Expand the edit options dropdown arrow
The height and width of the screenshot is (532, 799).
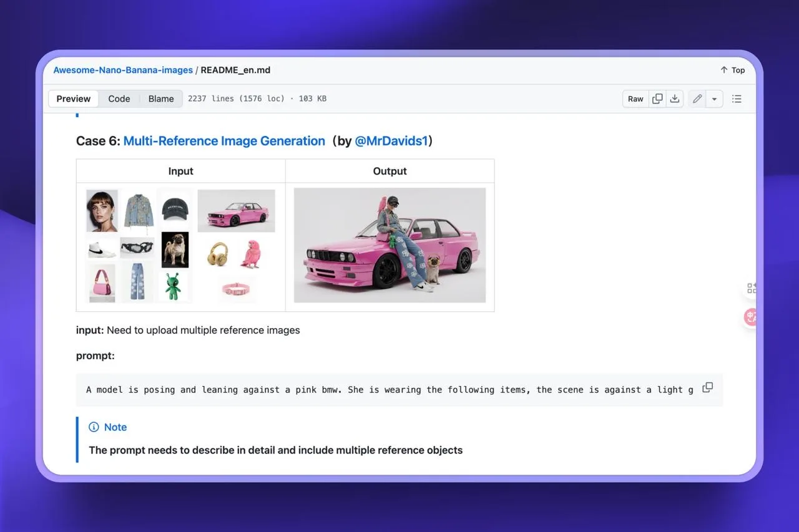[x=714, y=99]
